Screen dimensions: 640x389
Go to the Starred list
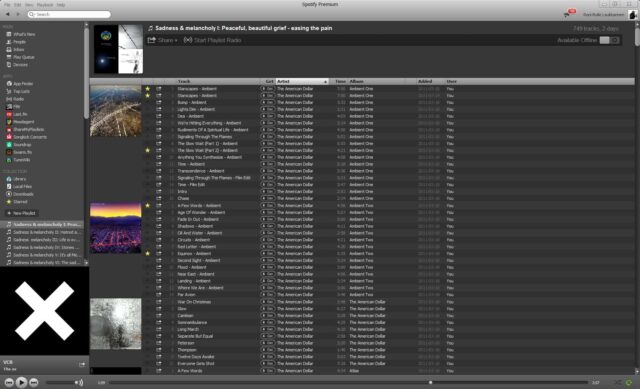pyautogui.click(x=17, y=202)
